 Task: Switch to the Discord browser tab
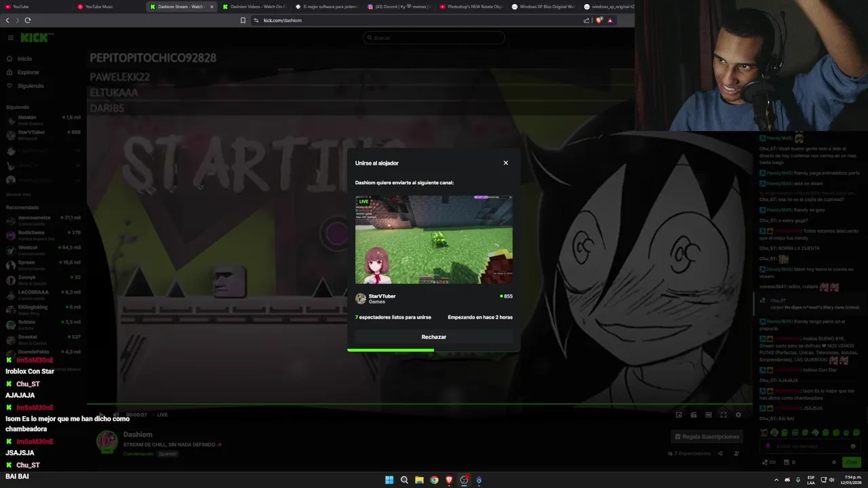tap(399, 7)
